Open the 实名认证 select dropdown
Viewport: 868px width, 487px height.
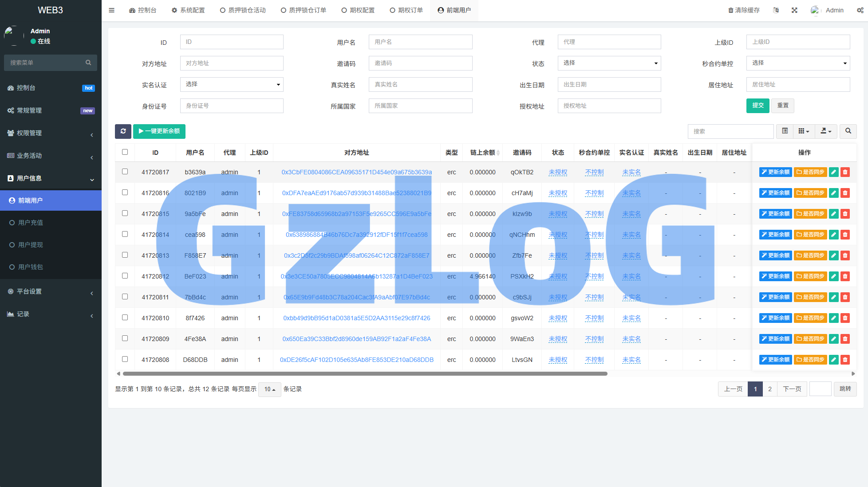coord(232,84)
